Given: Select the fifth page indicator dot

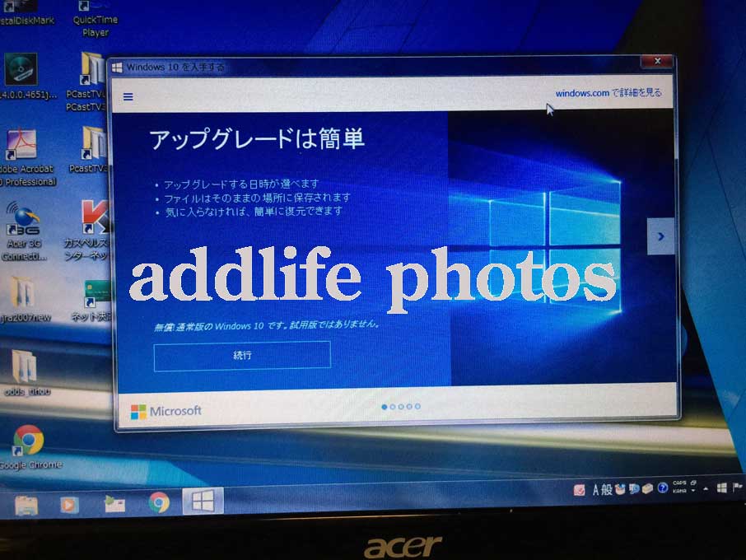Looking at the screenshot, I should tap(417, 407).
